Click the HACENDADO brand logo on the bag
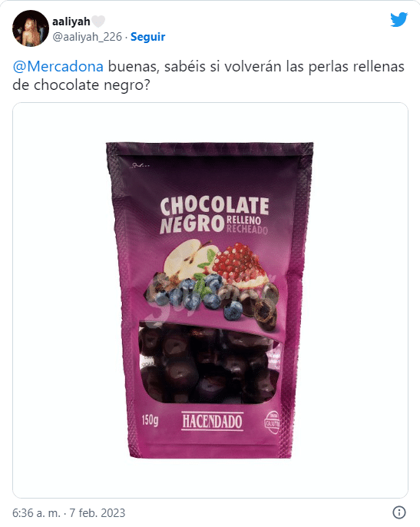 [213, 421]
